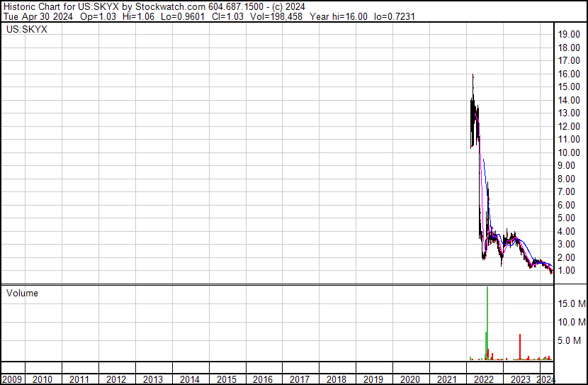Select the 2024 year marker on time axis
This screenshot has height=385, width=588.
click(x=546, y=379)
